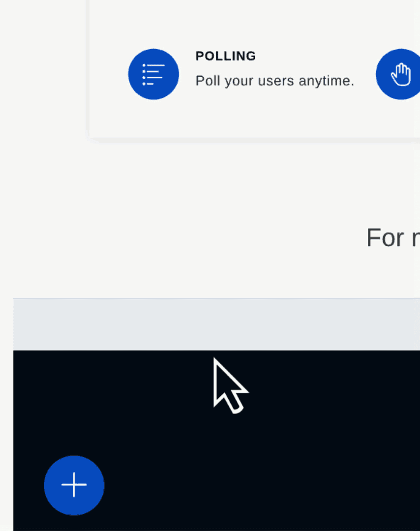Screen dimensions: 420x531
Task: Open the blue plus button
Action: point(74,485)
